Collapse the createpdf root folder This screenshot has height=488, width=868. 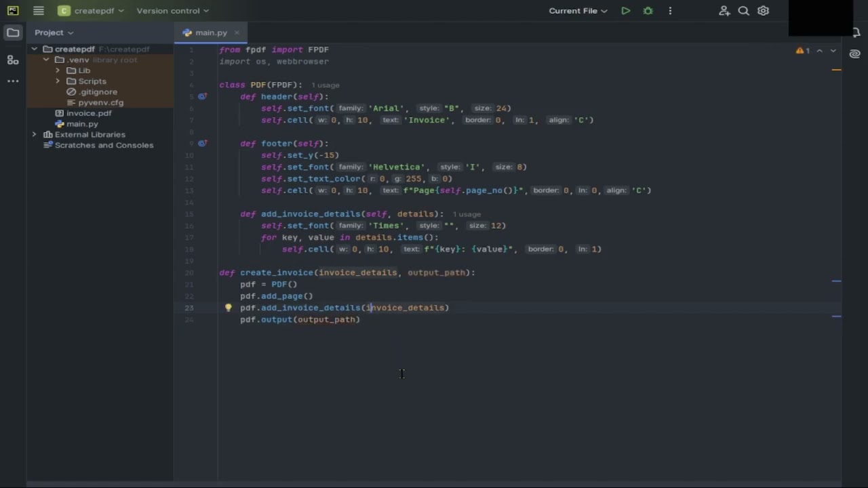tap(35, 49)
